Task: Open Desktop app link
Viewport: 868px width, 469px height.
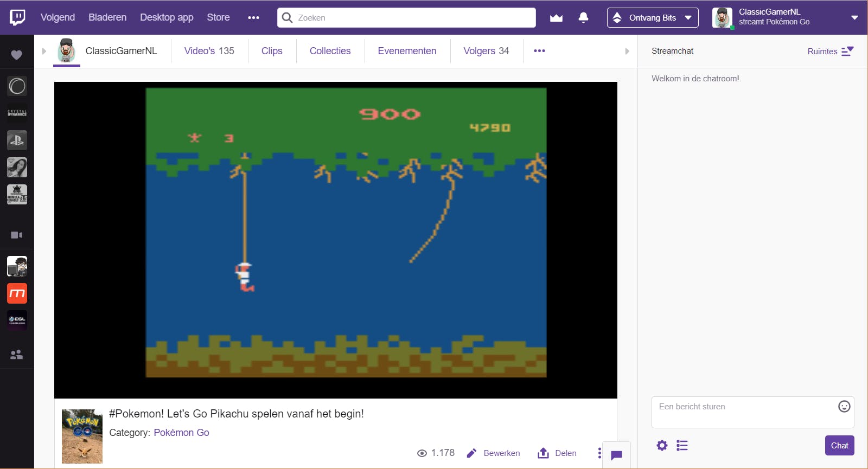Action: pos(167,17)
